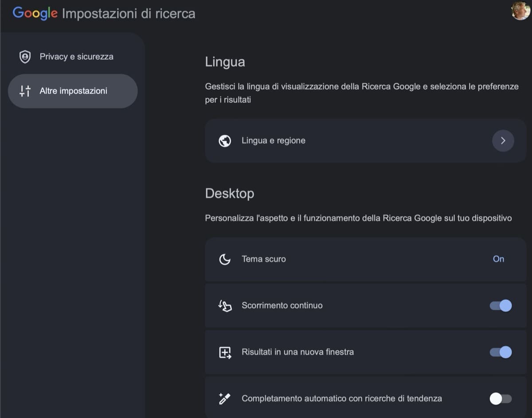The width and height of the screenshot is (532, 418).
Task: Disable the Scorrimento continuo toggle
Action: coord(501,305)
